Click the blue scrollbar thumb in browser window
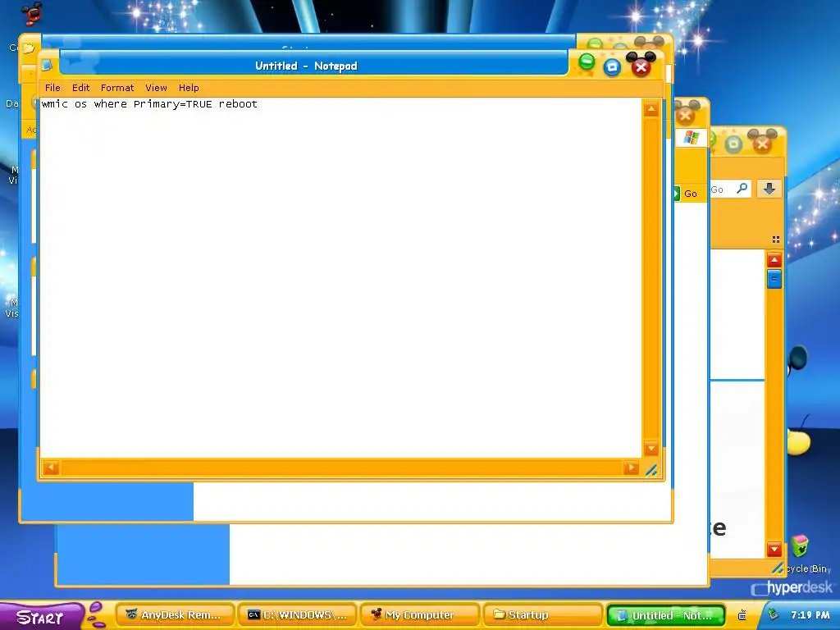 774,279
